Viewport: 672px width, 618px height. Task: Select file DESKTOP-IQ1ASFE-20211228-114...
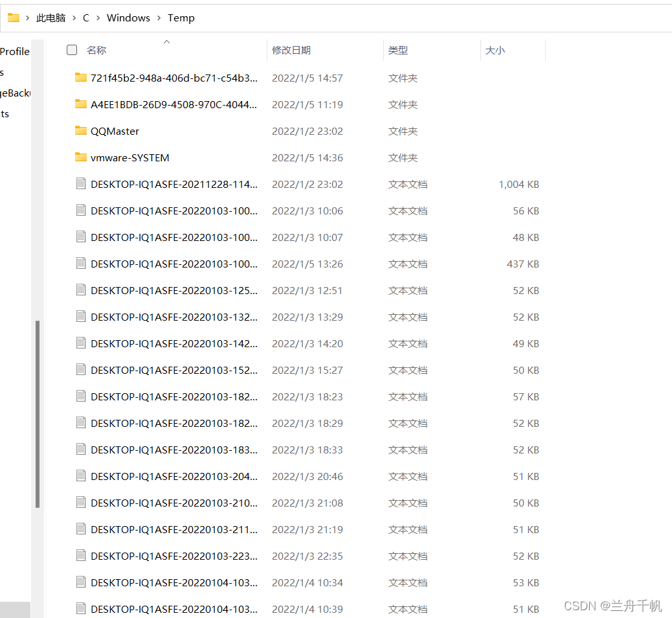[174, 185]
